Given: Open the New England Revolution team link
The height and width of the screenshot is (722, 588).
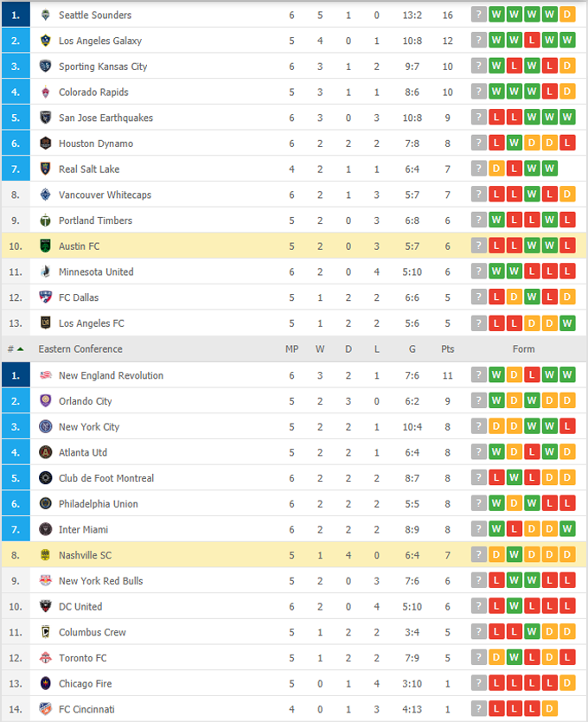Looking at the screenshot, I should [x=111, y=375].
